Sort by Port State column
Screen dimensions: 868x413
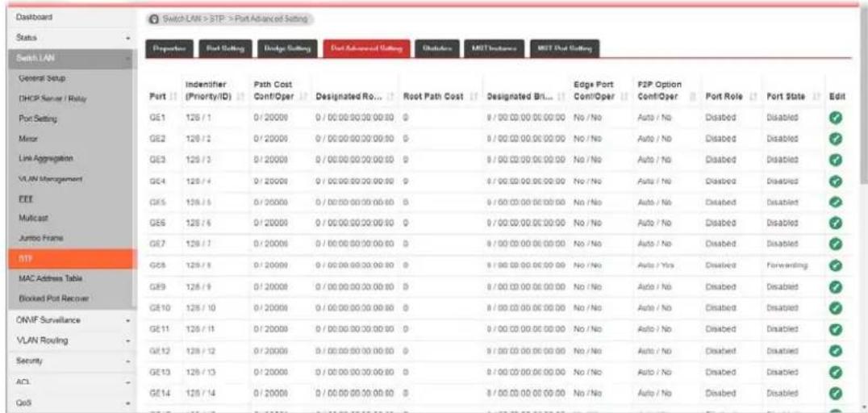[x=816, y=96]
